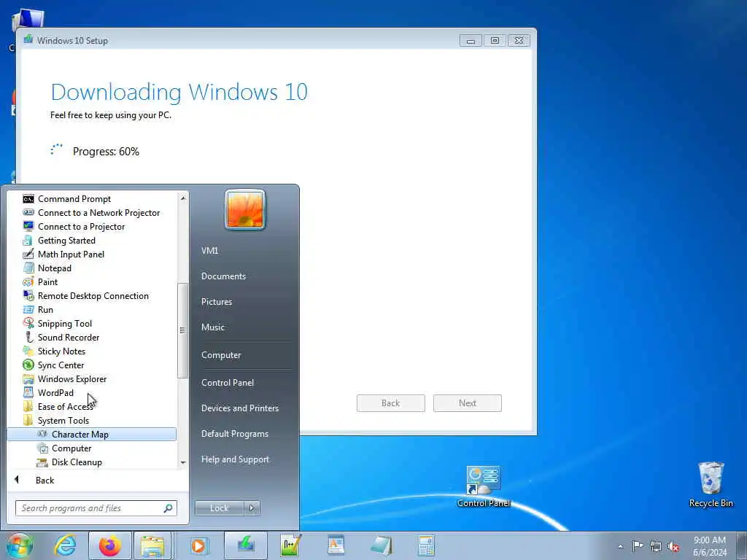Open Default Programs
The width and height of the screenshot is (747, 560).
pos(234,434)
